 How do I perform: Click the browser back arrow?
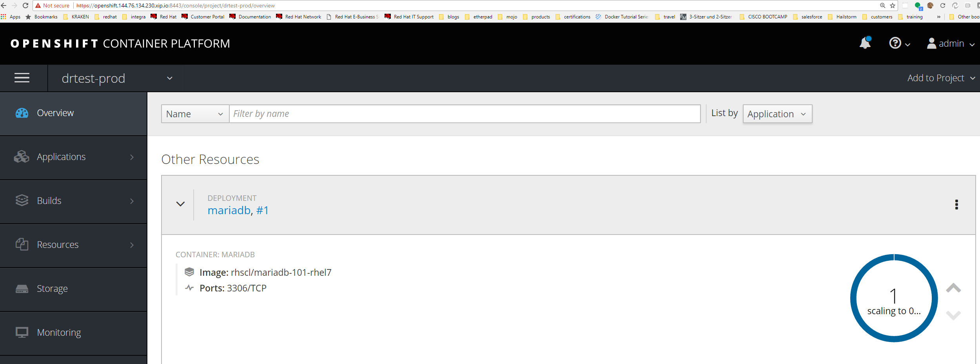pyautogui.click(x=4, y=5)
